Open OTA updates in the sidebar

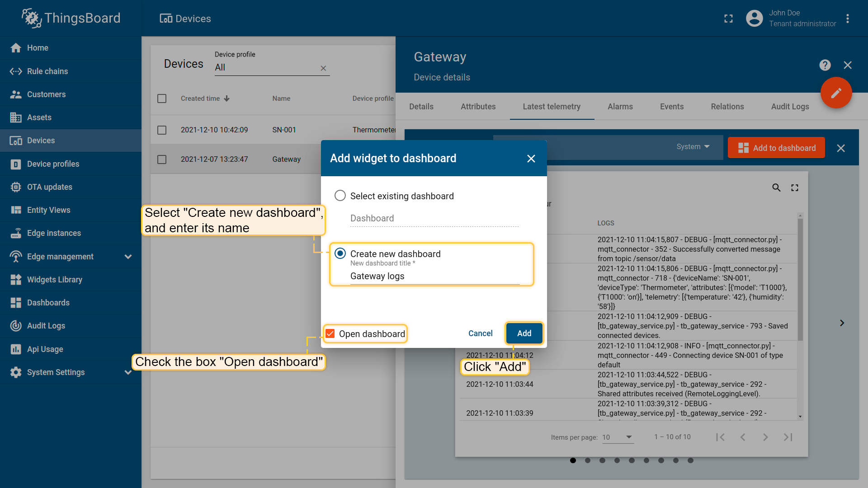coord(71,187)
